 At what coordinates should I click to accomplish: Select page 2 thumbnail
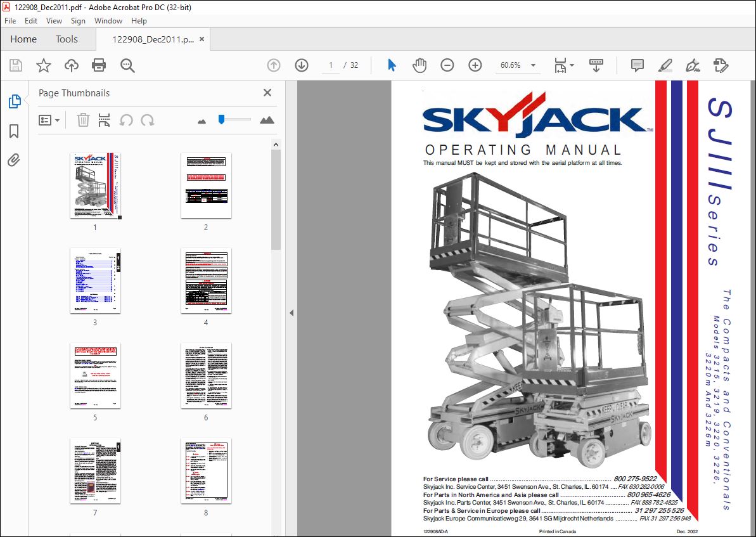click(x=207, y=186)
